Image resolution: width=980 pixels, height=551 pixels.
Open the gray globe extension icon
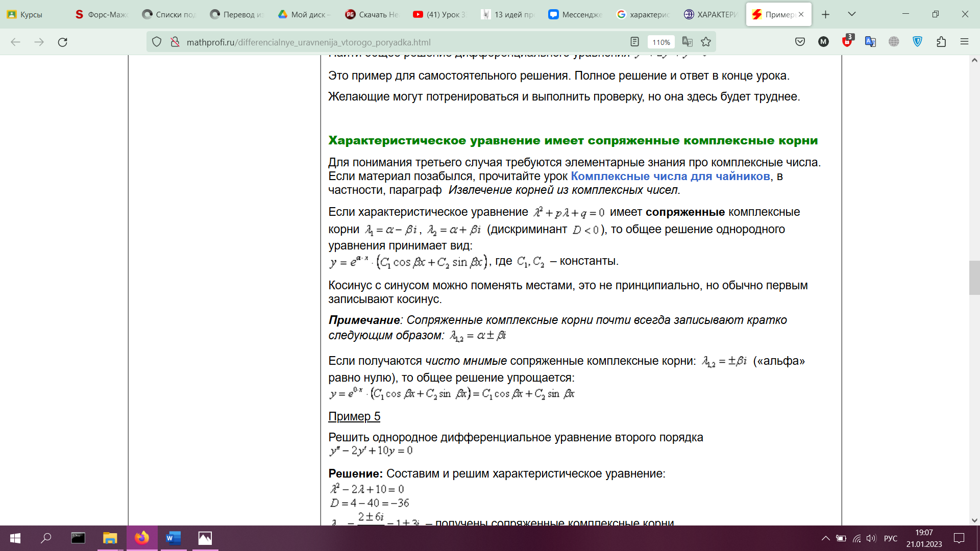click(894, 42)
